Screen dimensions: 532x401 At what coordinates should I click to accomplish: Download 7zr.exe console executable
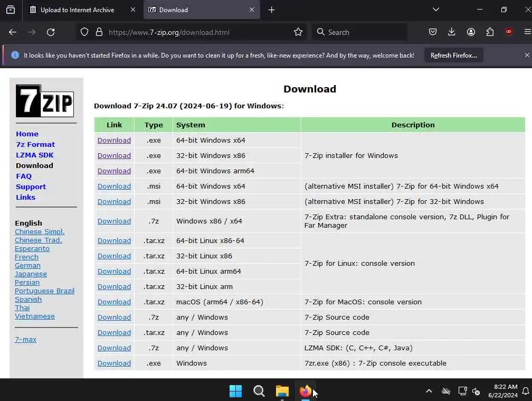(114, 363)
